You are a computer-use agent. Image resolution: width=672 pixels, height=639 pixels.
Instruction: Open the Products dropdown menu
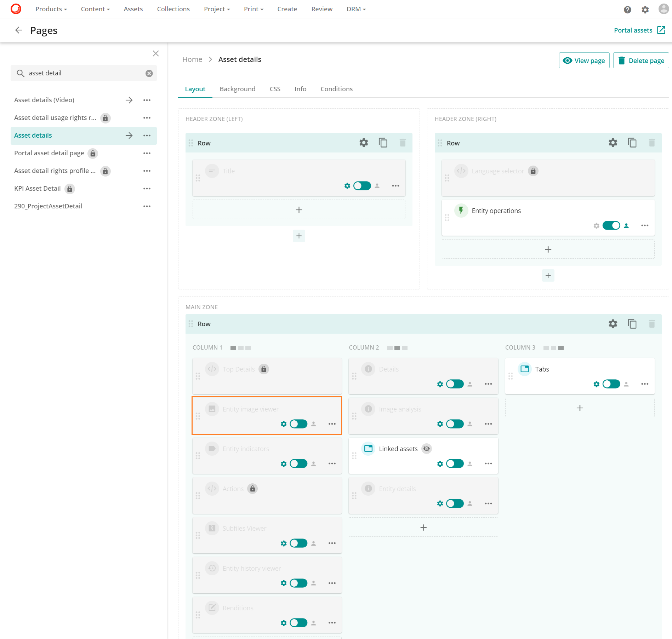click(51, 9)
